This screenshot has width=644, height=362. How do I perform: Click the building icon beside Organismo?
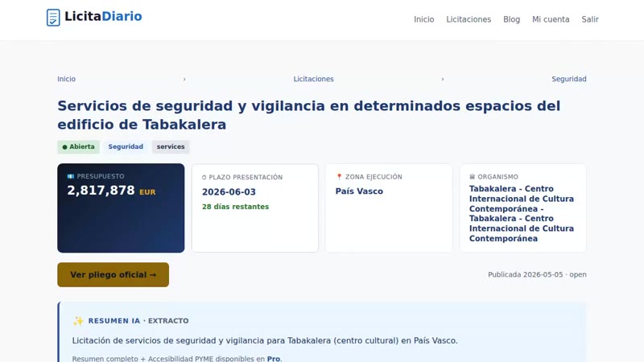(472, 177)
